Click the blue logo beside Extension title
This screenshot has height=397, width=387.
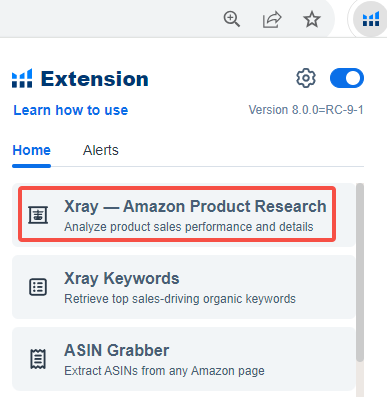(22, 79)
